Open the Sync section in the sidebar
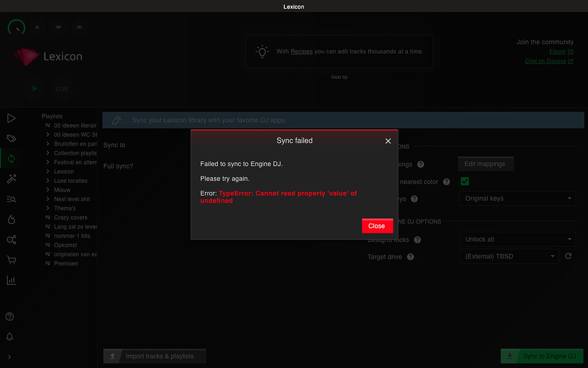 [x=11, y=159]
